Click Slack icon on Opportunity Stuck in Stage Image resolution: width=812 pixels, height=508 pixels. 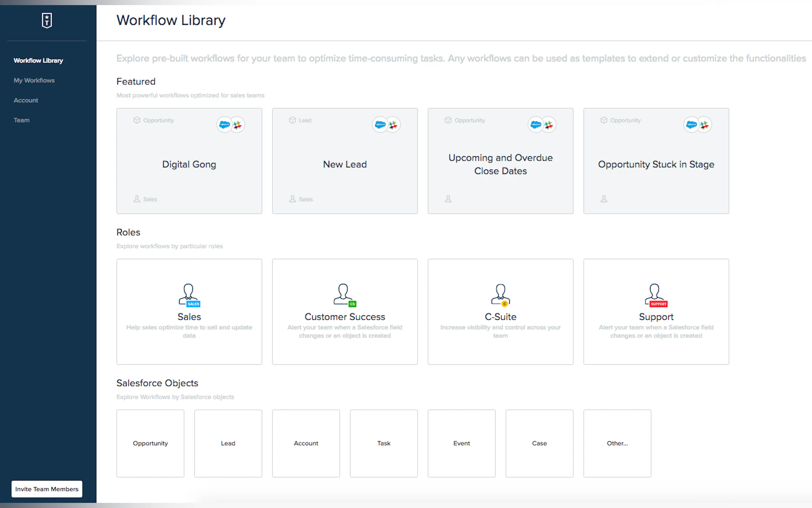tap(704, 125)
